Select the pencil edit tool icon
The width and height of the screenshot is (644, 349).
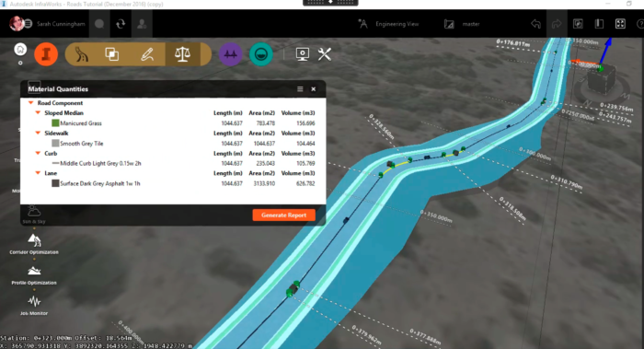[147, 54]
